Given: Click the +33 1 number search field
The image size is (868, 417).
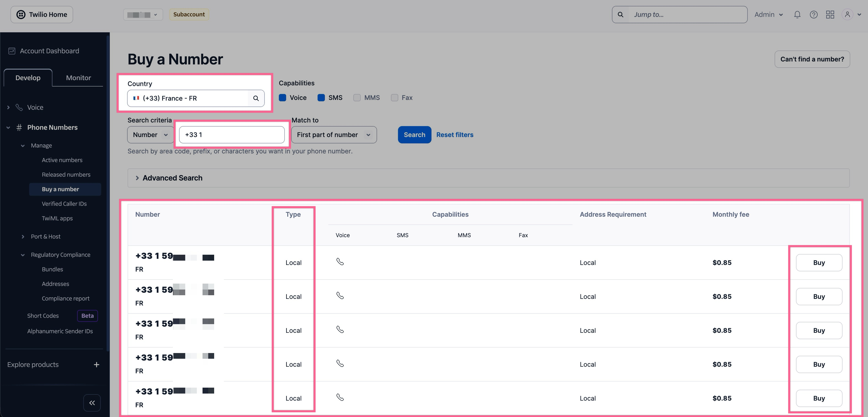Looking at the screenshot, I should tap(232, 135).
